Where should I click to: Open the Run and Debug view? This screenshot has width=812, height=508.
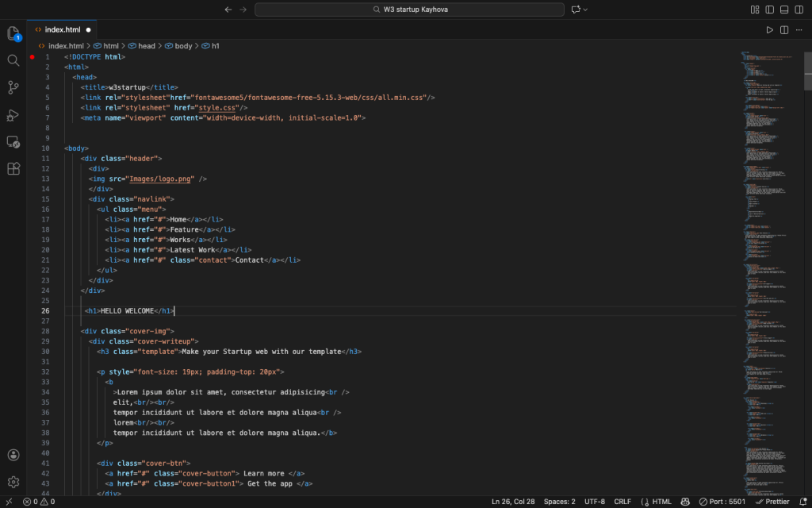(13, 115)
